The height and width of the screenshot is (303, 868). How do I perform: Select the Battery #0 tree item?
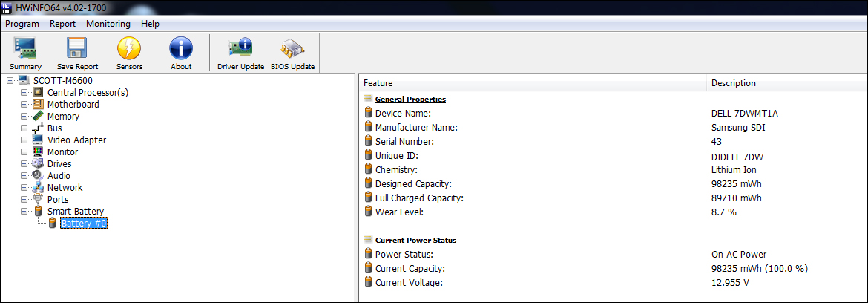click(x=84, y=224)
